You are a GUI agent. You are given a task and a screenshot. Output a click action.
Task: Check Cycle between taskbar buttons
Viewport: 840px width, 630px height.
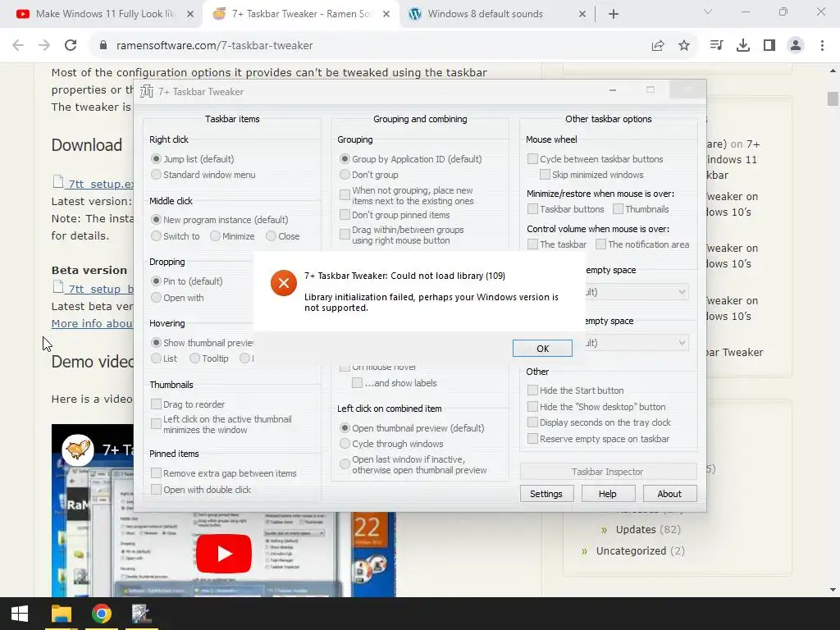coord(532,159)
